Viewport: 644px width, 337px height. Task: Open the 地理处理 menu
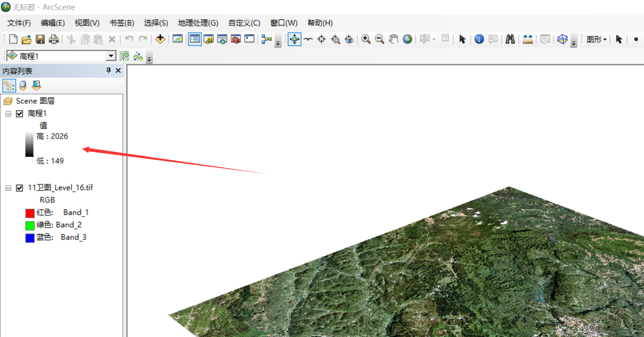tap(198, 23)
